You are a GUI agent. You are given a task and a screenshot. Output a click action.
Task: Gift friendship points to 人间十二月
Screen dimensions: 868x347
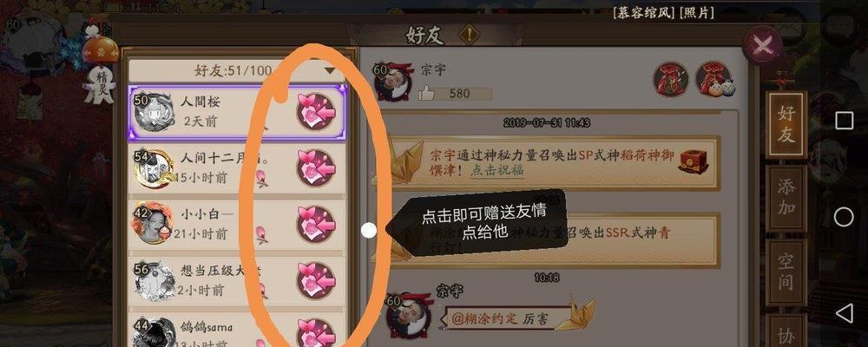[316, 167]
